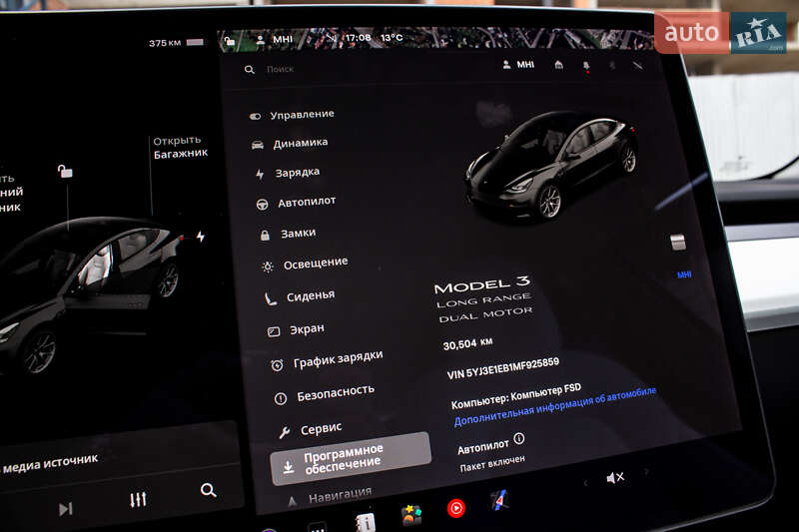
Task: Open MHI profile in the top status bar
Action: 274,39
